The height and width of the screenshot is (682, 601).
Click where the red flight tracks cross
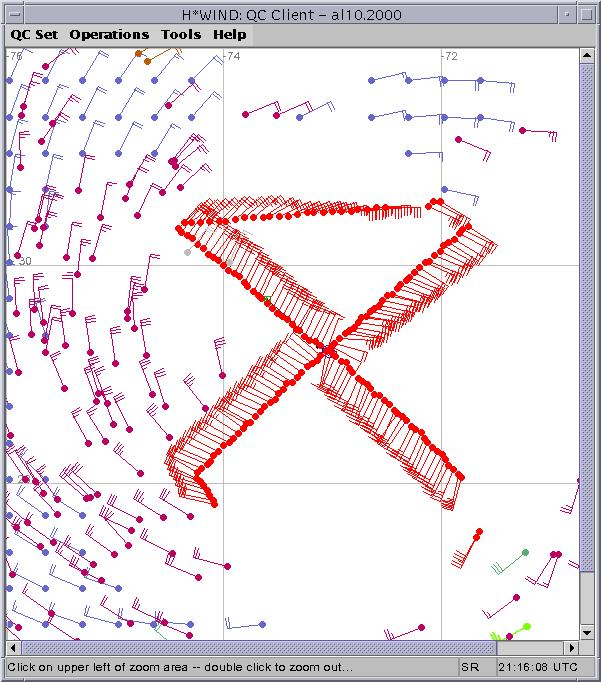pyautogui.click(x=329, y=350)
